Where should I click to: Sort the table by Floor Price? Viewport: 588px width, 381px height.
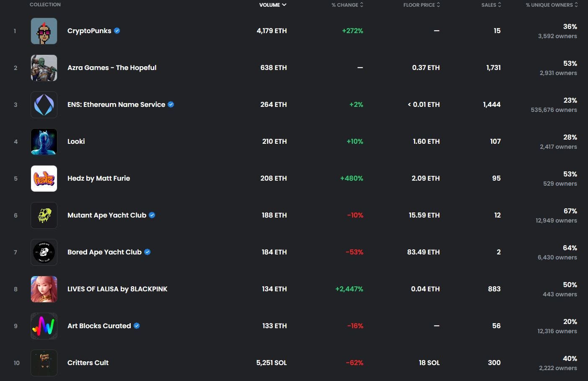pyautogui.click(x=422, y=5)
